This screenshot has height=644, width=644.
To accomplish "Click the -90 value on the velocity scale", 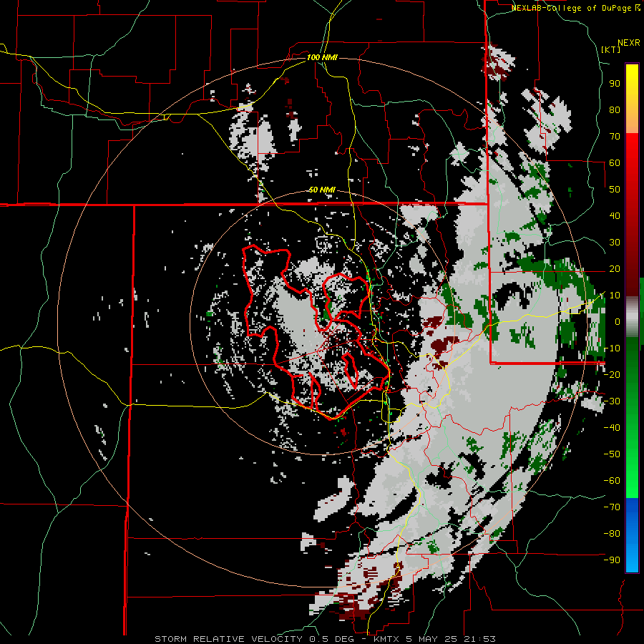I will point(612,560).
